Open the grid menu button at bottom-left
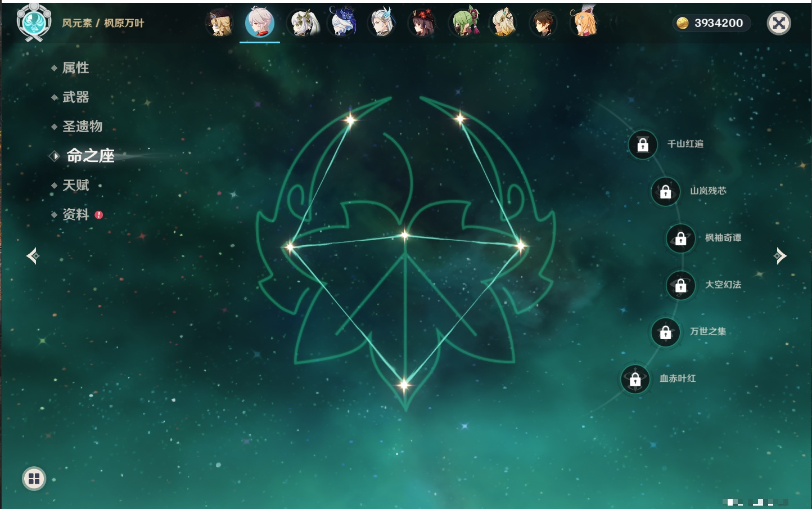The width and height of the screenshot is (812, 509). [34, 479]
